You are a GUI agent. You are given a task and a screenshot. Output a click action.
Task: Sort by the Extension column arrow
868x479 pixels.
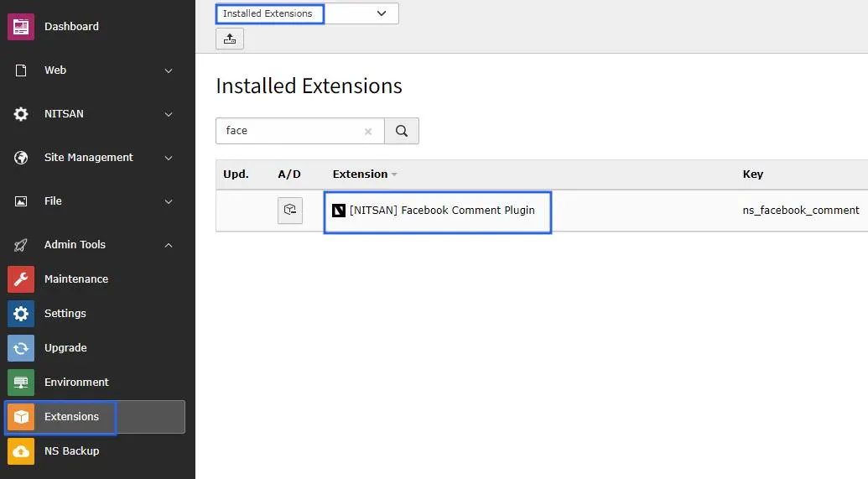pos(394,174)
